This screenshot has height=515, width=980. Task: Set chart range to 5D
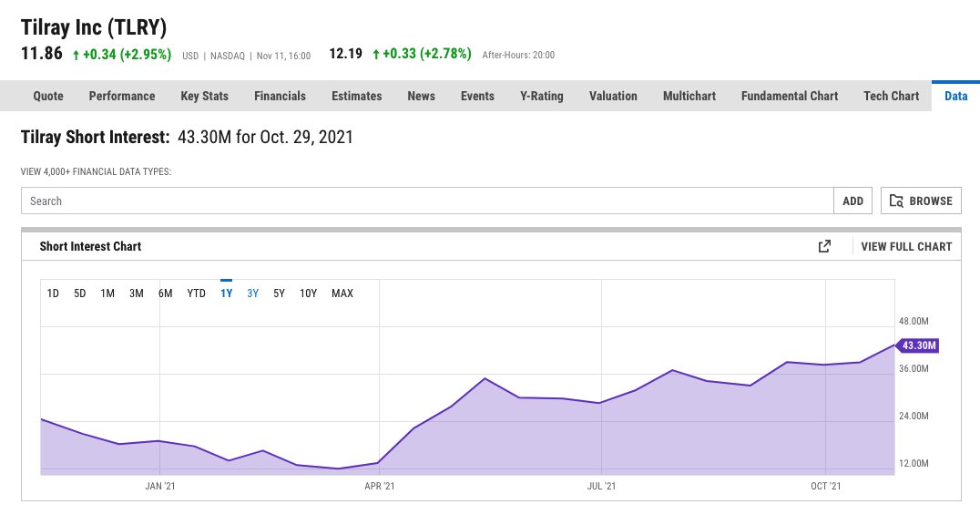click(x=80, y=293)
